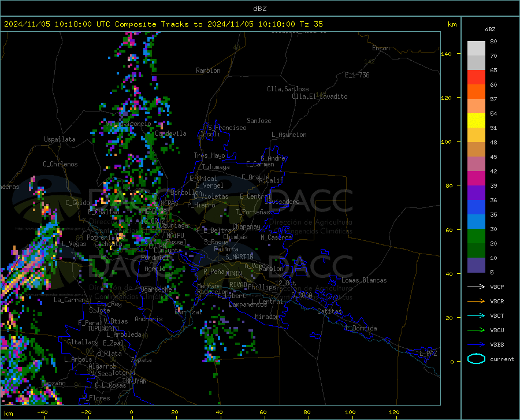Pick the light blue swatch between 35 and 30

click(x=476, y=222)
